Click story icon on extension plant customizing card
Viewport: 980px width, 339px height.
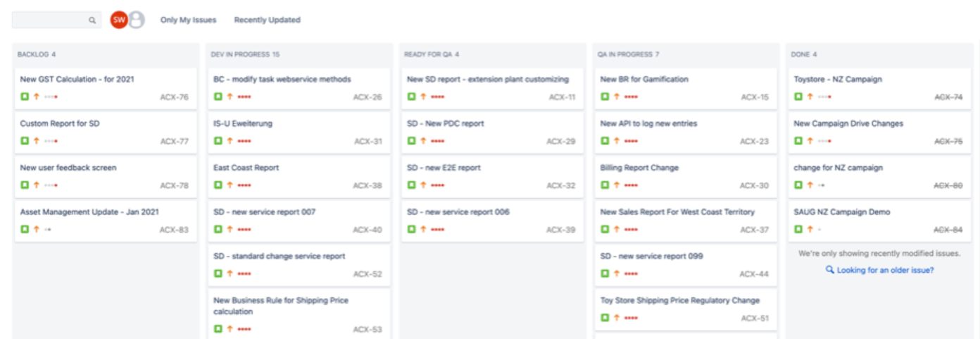411,97
